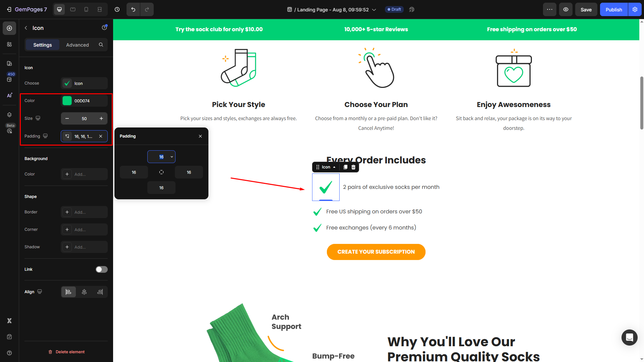Open the 00D074 color swatch
Image resolution: width=644 pixels, height=362 pixels.
point(67,101)
